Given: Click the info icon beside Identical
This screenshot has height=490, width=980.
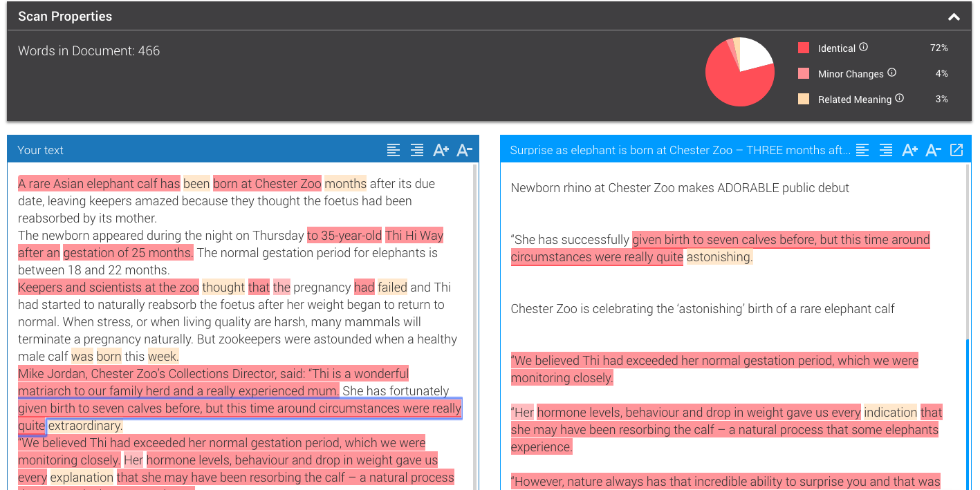Looking at the screenshot, I should (863, 48).
